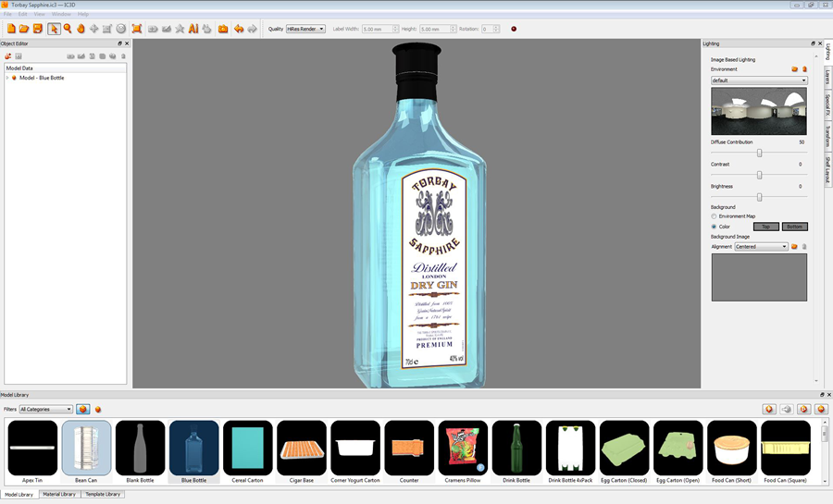Click the round sphere tool icon

[x=121, y=29]
